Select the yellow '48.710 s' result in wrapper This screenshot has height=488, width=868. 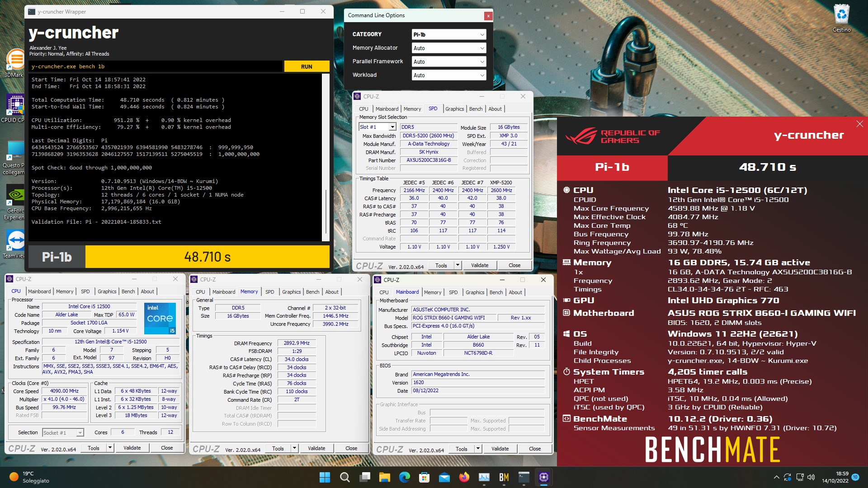[207, 257]
